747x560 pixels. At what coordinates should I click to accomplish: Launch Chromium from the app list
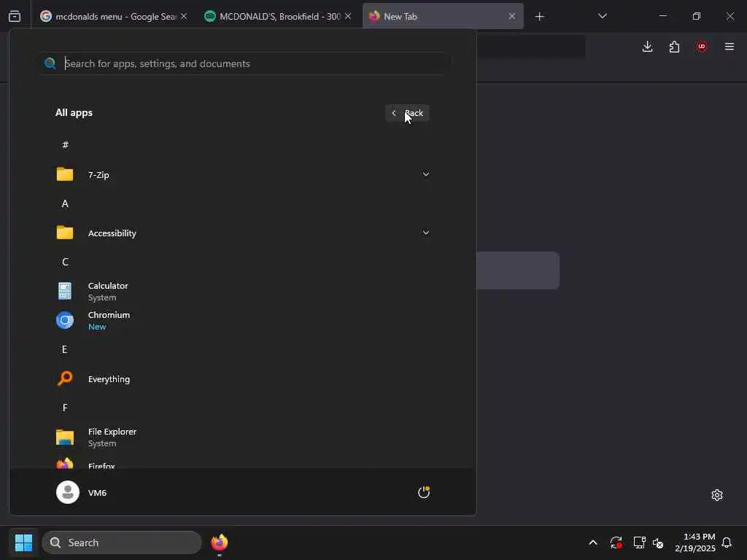click(243, 321)
